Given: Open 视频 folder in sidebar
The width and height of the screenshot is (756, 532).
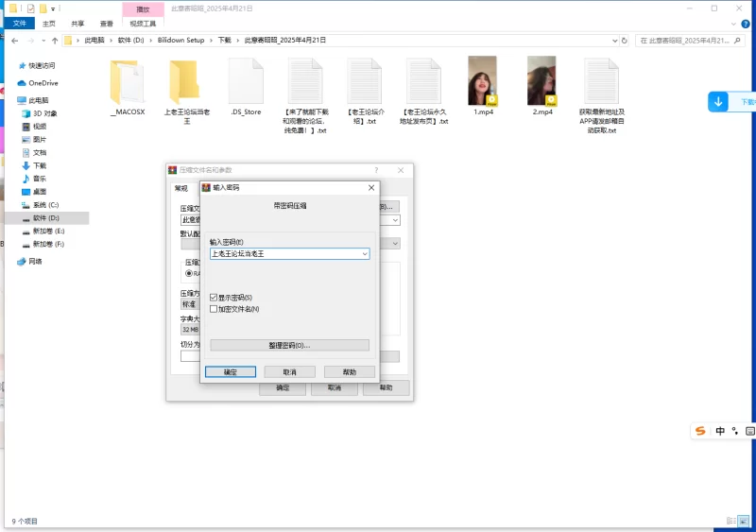Looking at the screenshot, I should (x=34, y=127).
